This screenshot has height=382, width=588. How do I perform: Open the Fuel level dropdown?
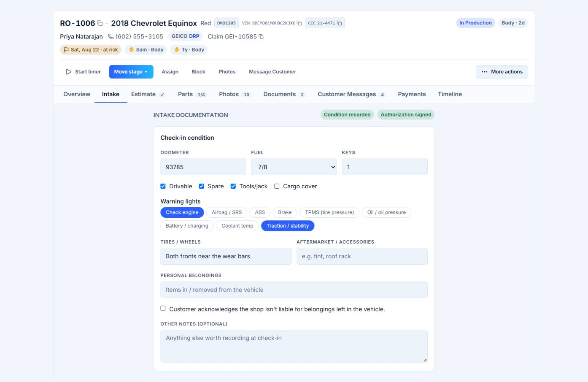click(x=294, y=167)
